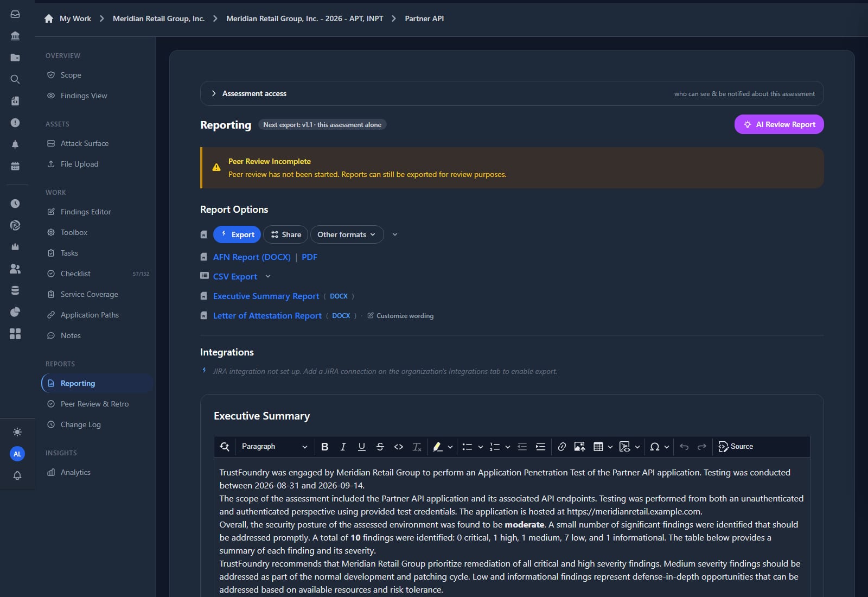
Task: Open notifications bell at bottom of rail
Action: tap(17, 475)
